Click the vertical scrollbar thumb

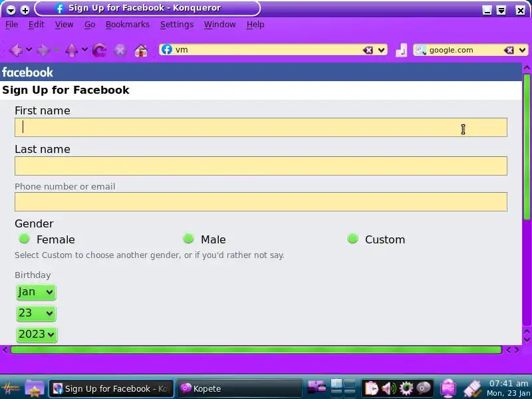pyautogui.click(x=527, y=146)
